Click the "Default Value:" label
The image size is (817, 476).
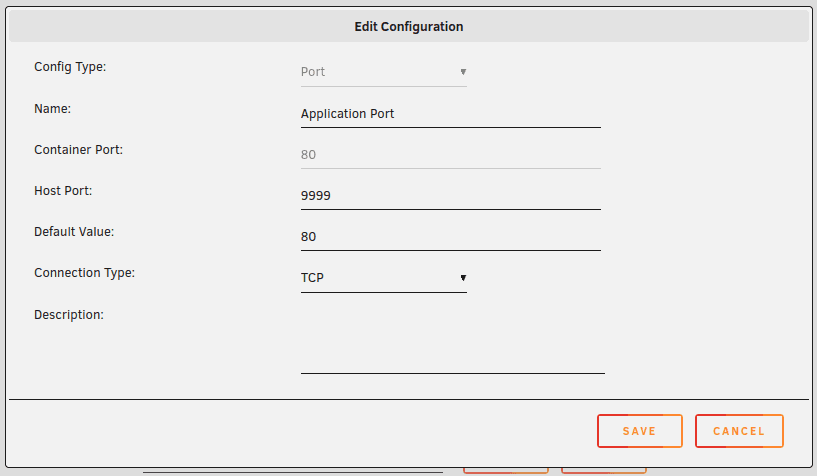pos(74,231)
